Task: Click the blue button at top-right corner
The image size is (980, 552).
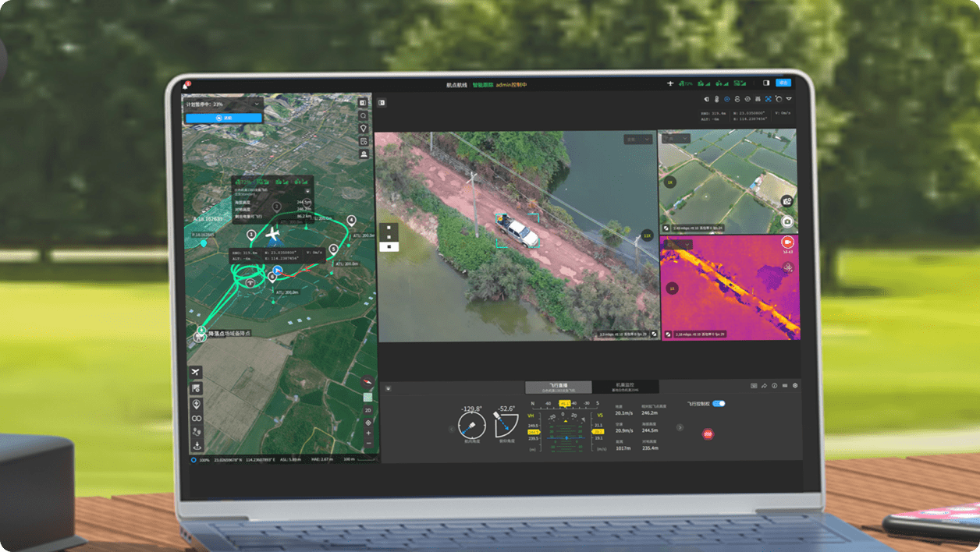Action: point(783,83)
